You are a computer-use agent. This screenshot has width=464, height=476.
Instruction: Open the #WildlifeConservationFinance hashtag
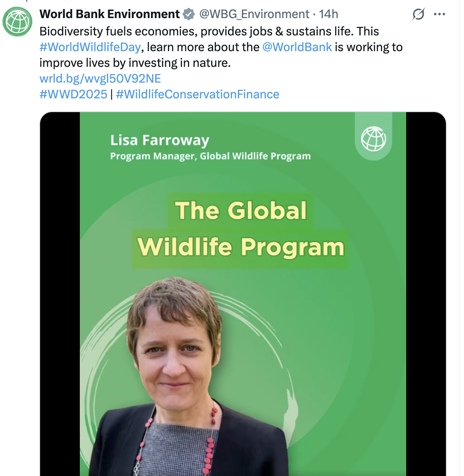click(197, 94)
